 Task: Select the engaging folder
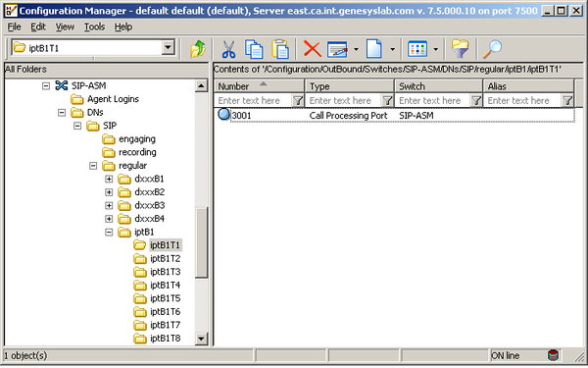[x=137, y=139]
